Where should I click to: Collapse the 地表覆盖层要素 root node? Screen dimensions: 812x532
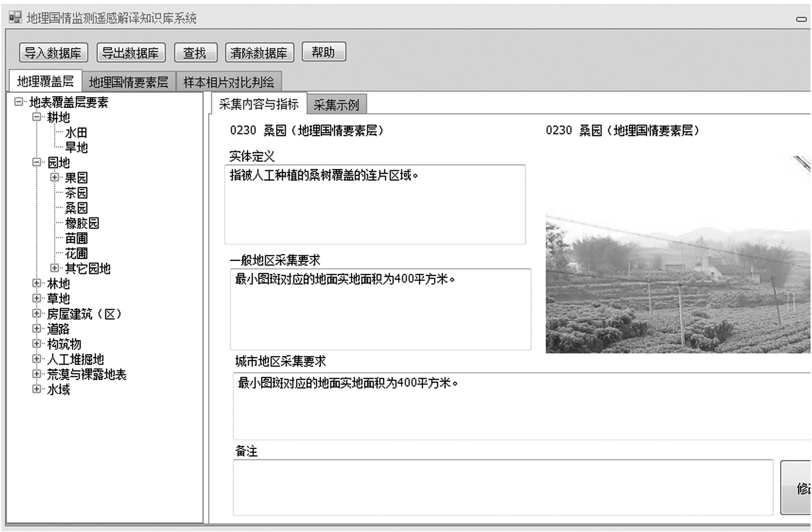coord(19,102)
